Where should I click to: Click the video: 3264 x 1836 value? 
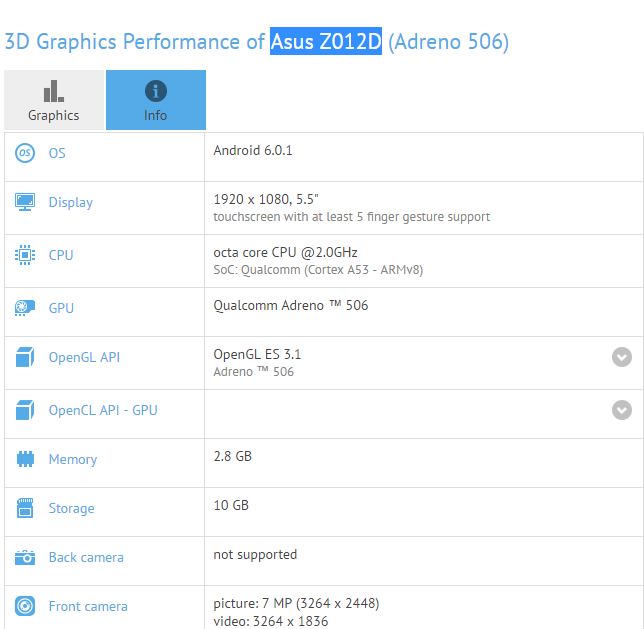tap(271, 621)
